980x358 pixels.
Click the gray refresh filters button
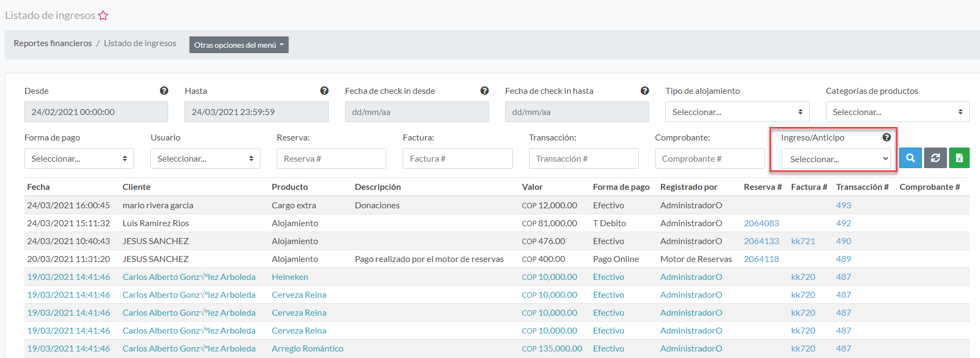pos(935,158)
